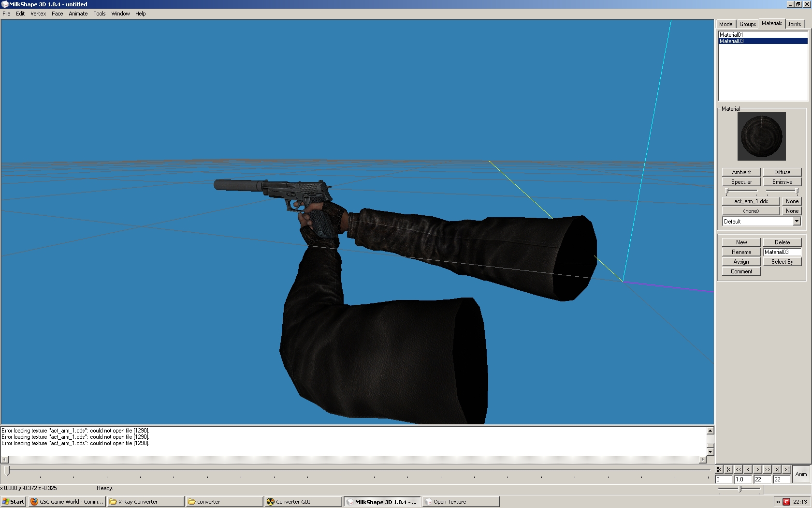Switch to GSC Game World browser window
This screenshot has width=812, height=508.
(67, 502)
